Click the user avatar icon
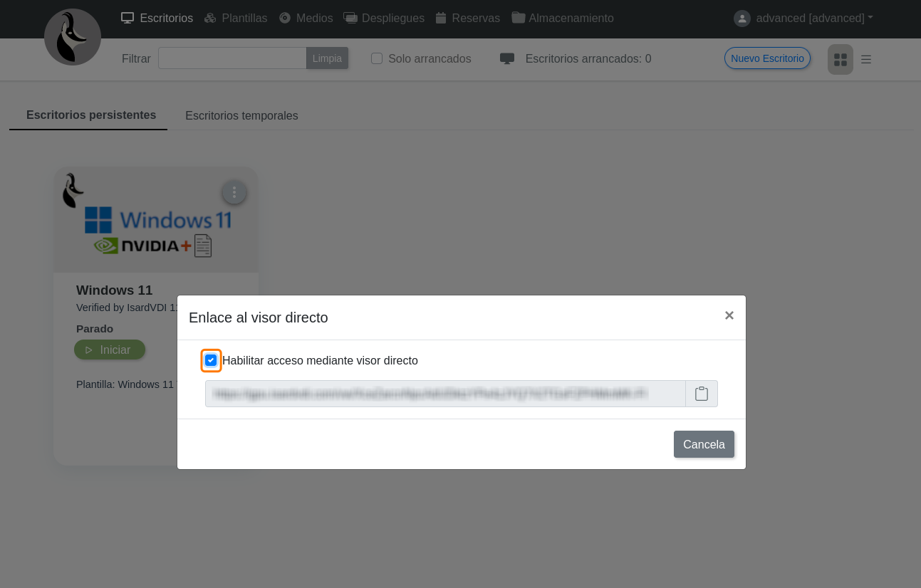Image resolution: width=921 pixels, height=588 pixels. pos(742,19)
